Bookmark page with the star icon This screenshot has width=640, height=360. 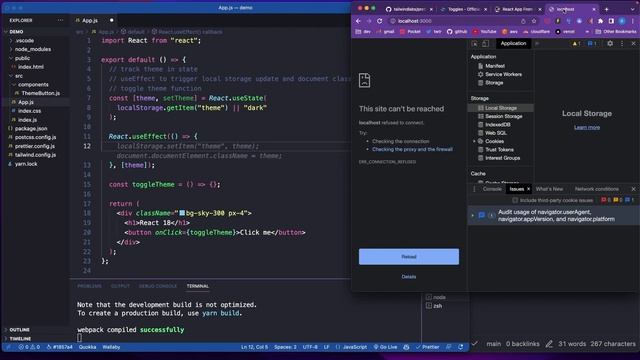[x=533, y=21]
